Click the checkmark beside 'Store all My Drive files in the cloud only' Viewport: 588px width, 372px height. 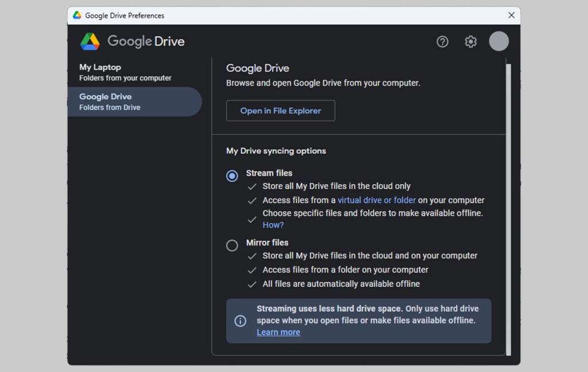[253, 186]
